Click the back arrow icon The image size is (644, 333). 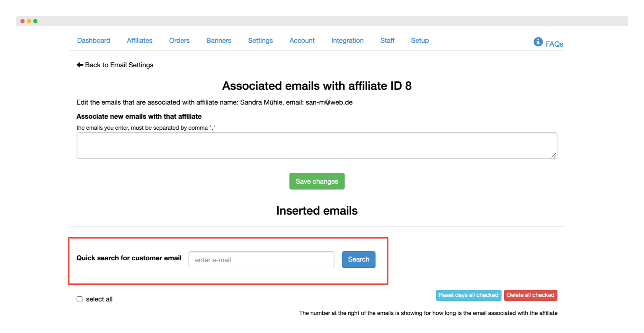click(80, 65)
